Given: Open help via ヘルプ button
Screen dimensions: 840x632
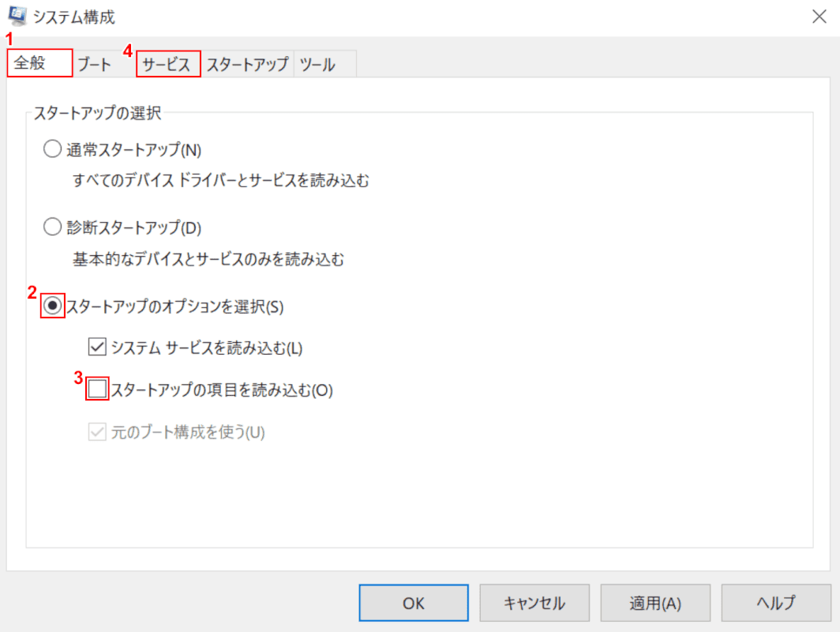Looking at the screenshot, I should (x=776, y=603).
